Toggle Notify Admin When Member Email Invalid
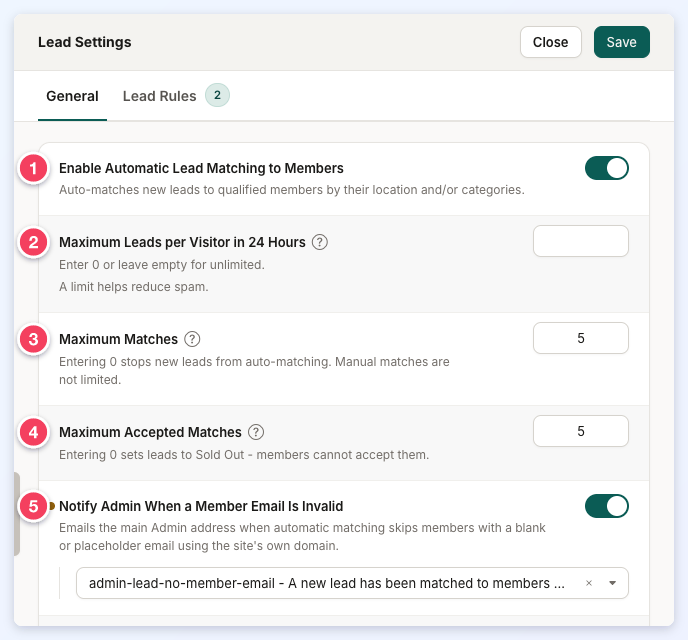This screenshot has width=688, height=640. pos(606,506)
